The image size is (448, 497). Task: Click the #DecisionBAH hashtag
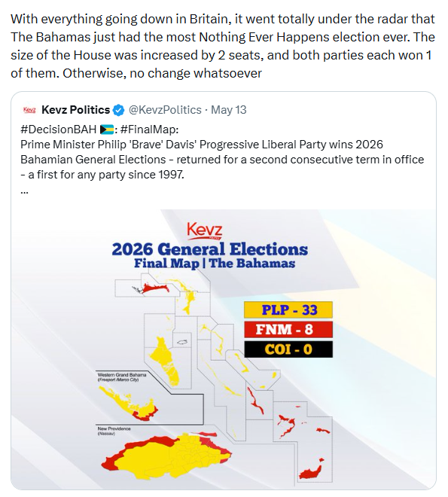coord(58,130)
